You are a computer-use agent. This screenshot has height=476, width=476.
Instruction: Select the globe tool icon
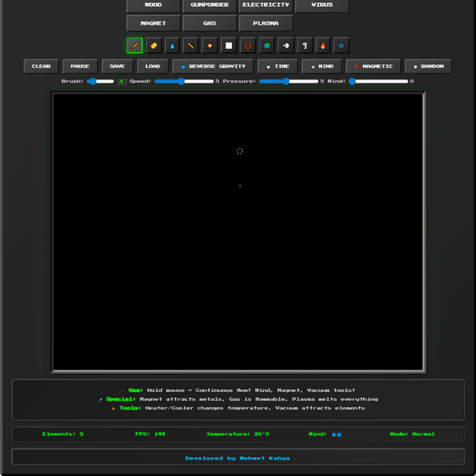(x=268, y=45)
